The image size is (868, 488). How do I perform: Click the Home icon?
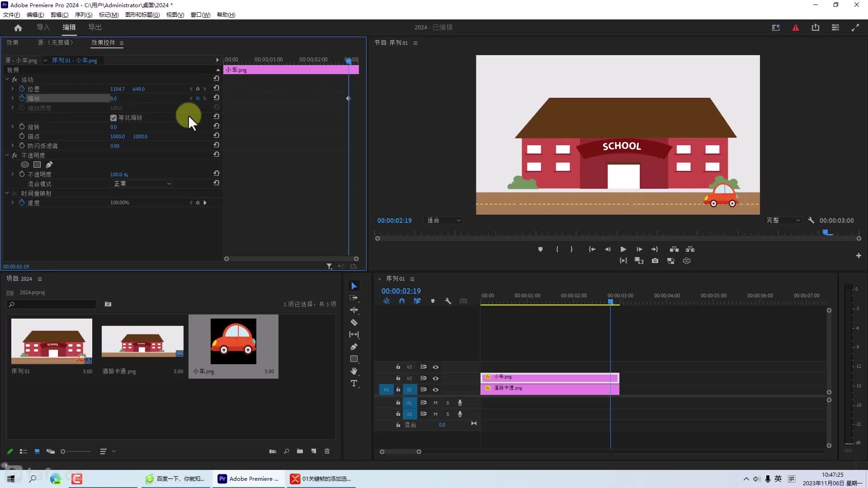[x=18, y=28]
